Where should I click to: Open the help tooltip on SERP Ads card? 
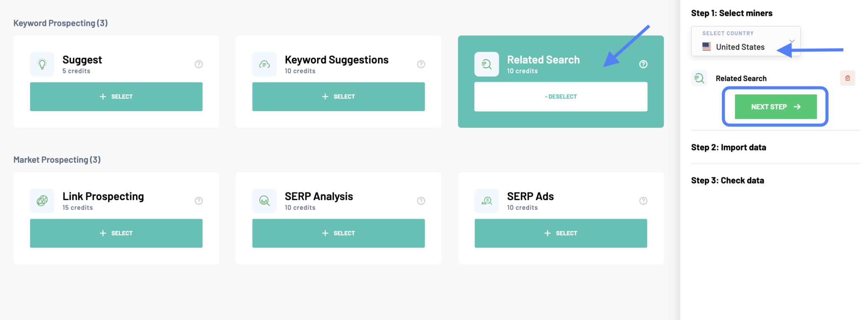tap(643, 200)
